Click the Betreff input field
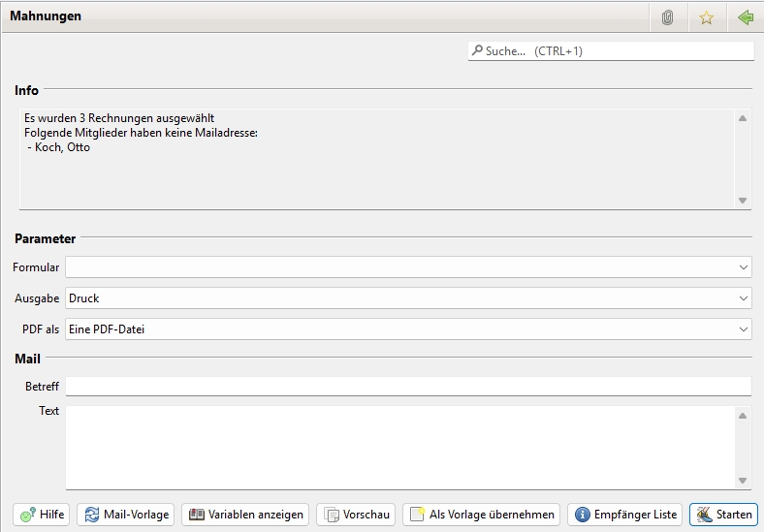 coord(407,387)
